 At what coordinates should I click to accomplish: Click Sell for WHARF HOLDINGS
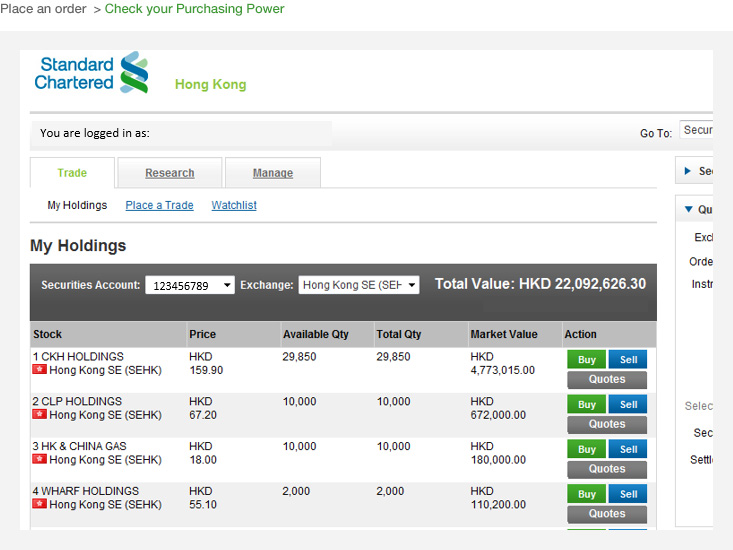click(628, 494)
